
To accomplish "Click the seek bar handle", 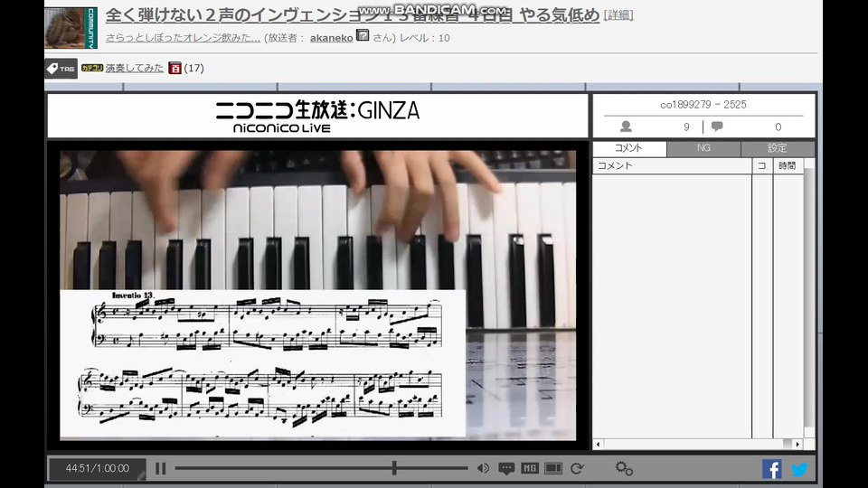I will coord(394,468).
